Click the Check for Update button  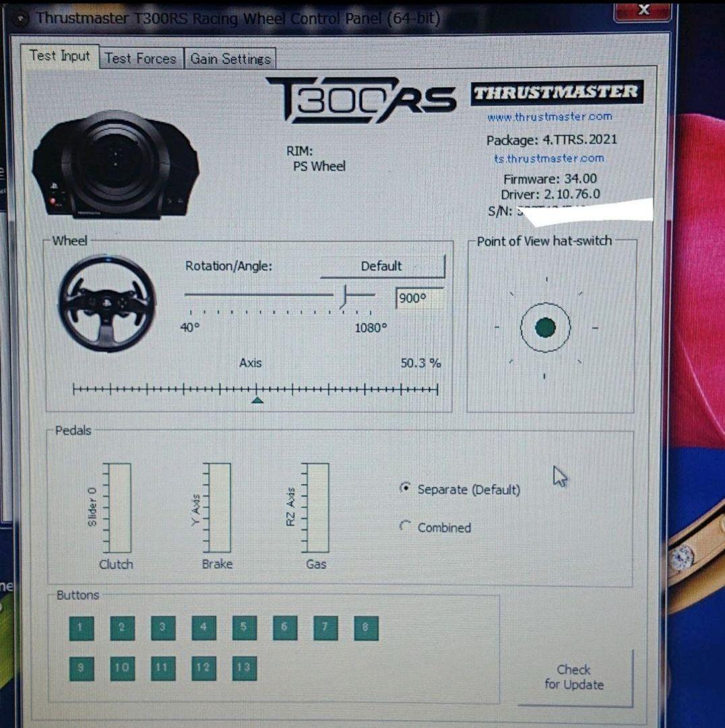tap(573, 677)
